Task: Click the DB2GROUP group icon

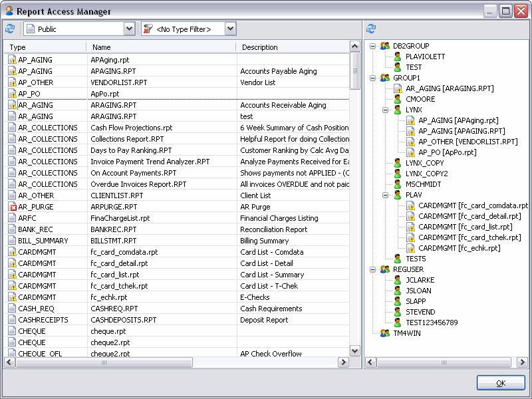Action: pos(384,46)
